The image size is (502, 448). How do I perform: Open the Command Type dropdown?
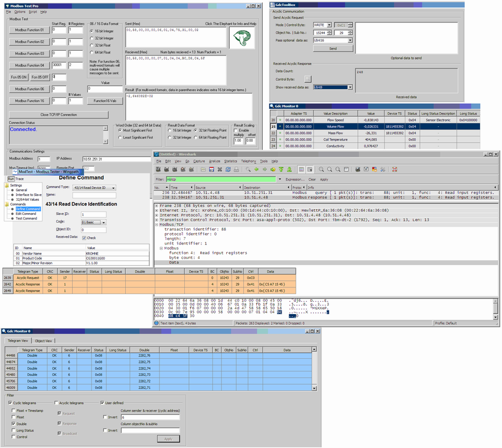113,188
